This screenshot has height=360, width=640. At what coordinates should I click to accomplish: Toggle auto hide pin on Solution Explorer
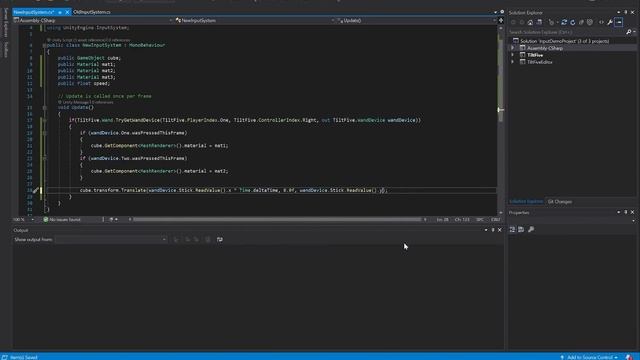626,13
